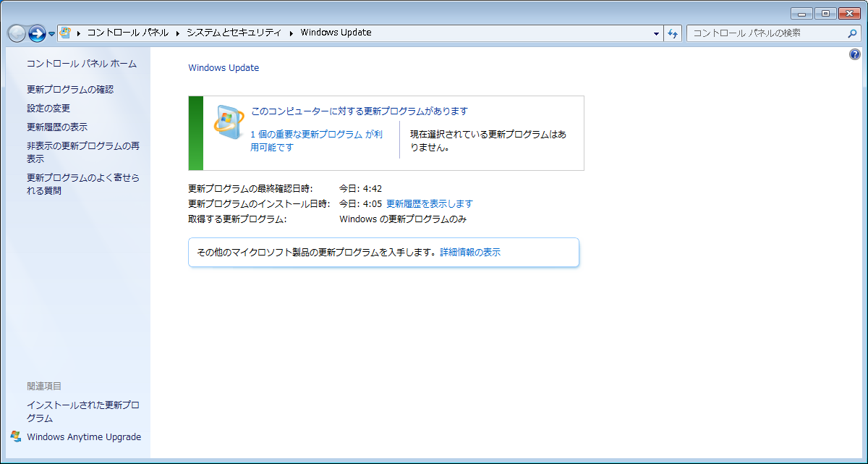The height and width of the screenshot is (464, 868).
Task: Click the このコンピューターに対する更新プログラムがあります heading
Action: pyautogui.click(x=359, y=111)
